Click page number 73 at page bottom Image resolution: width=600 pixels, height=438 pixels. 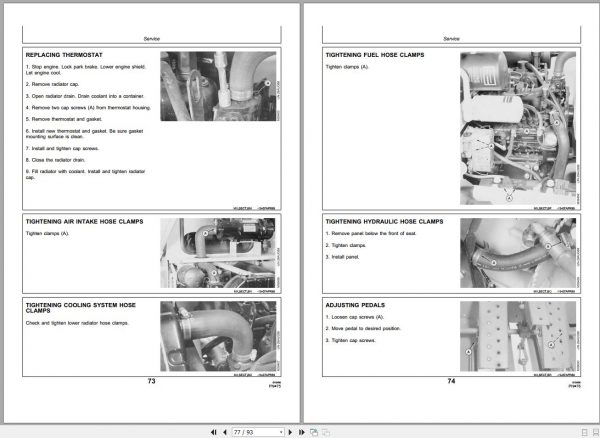pos(152,381)
